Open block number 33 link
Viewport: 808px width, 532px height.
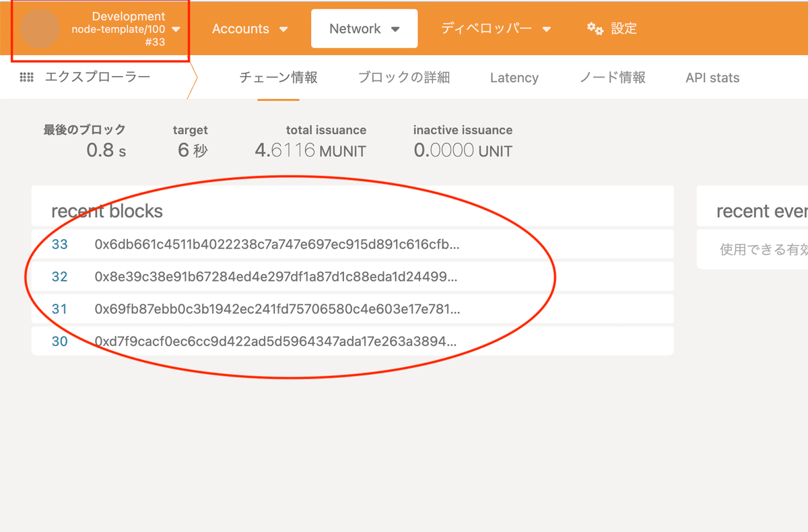(60, 244)
